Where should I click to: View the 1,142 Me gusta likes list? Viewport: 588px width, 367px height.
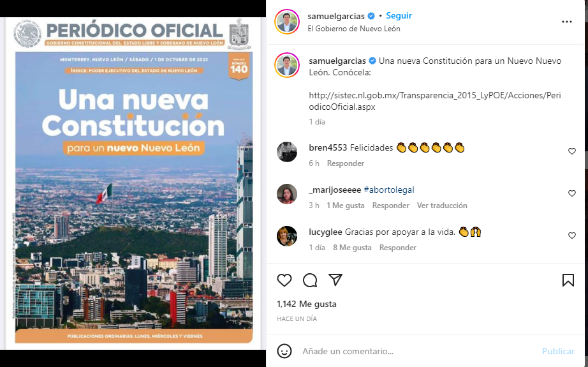click(306, 304)
